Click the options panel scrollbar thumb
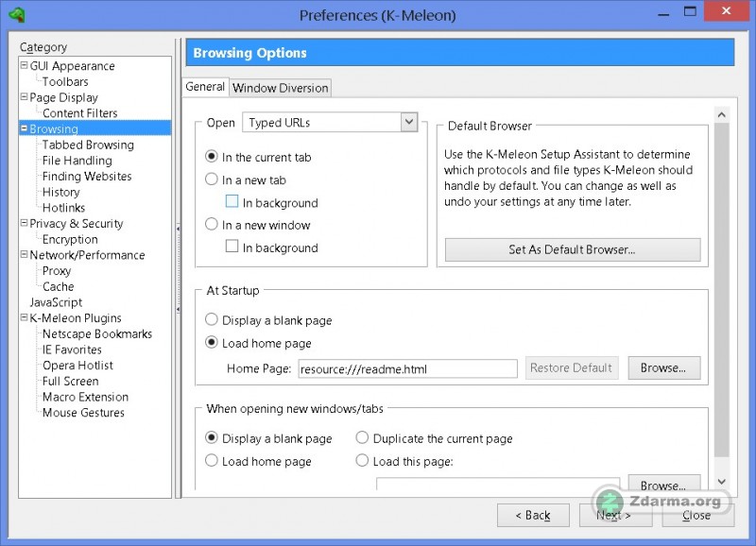The width and height of the screenshot is (756, 546). point(721,290)
